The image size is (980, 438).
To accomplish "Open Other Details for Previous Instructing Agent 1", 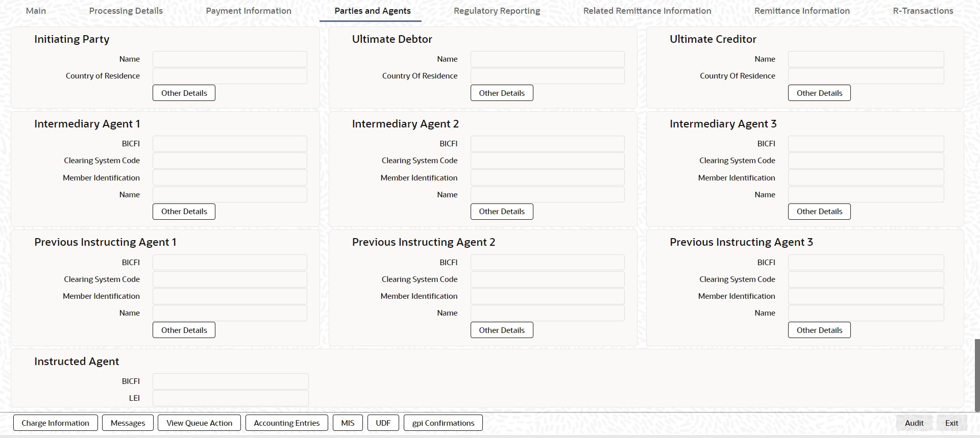I will point(184,330).
